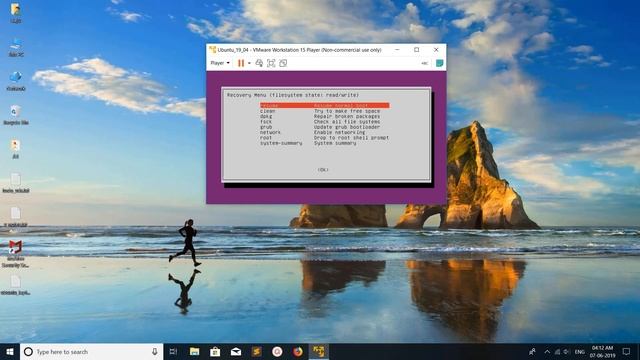Open Task View from the taskbar
Screen dimensions: 640x360
click(173, 351)
